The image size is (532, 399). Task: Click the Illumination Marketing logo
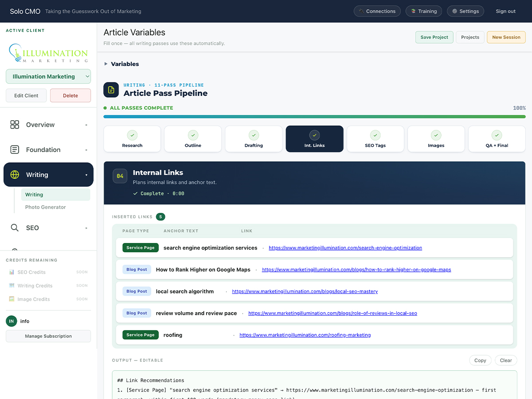48,53
